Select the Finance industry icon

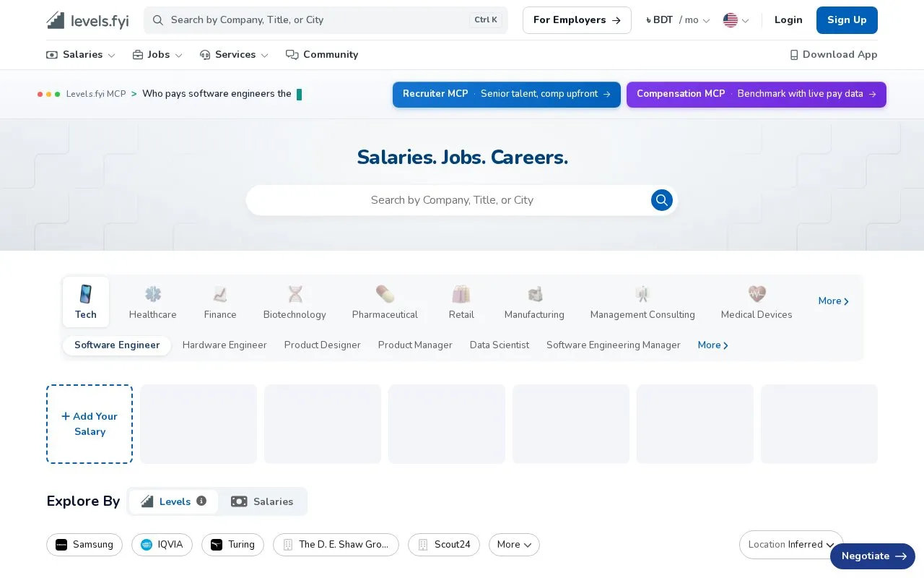click(220, 302)
